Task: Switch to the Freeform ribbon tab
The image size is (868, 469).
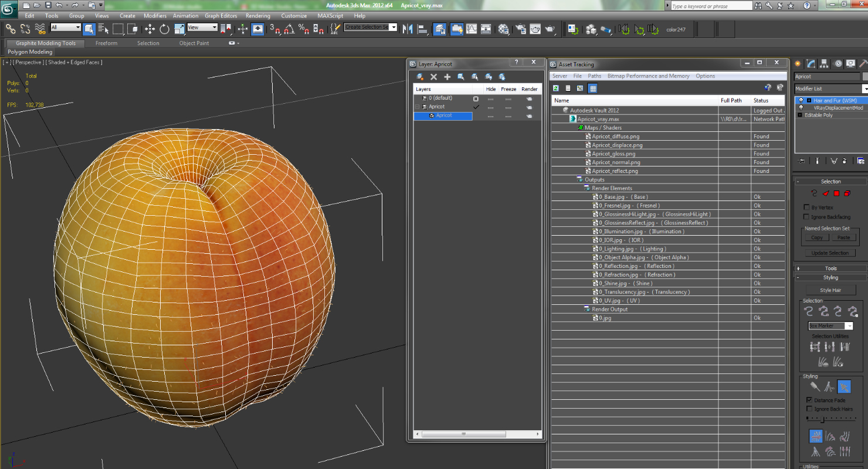Action: [106, 43]
